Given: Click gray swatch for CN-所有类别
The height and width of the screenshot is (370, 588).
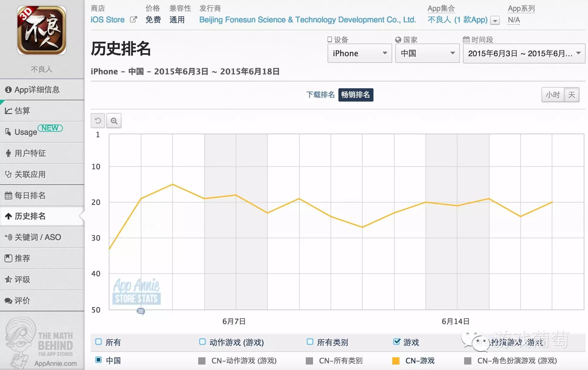Looking at the screenshot, I should (x=309, y=361).
